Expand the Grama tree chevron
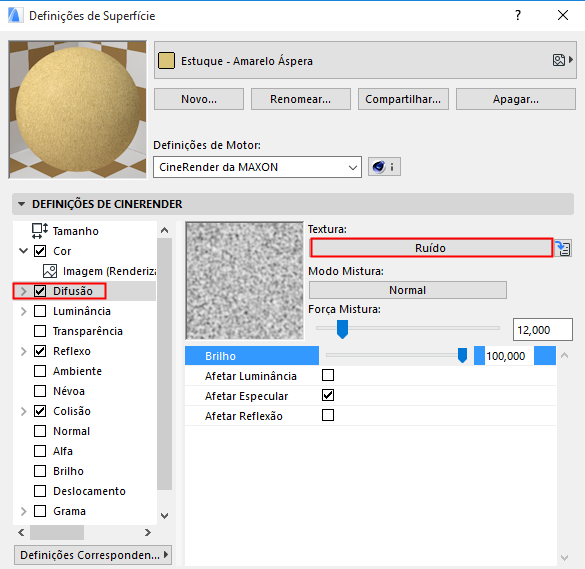Viewport: 585px width, 569px height. [x=24, y=511]
